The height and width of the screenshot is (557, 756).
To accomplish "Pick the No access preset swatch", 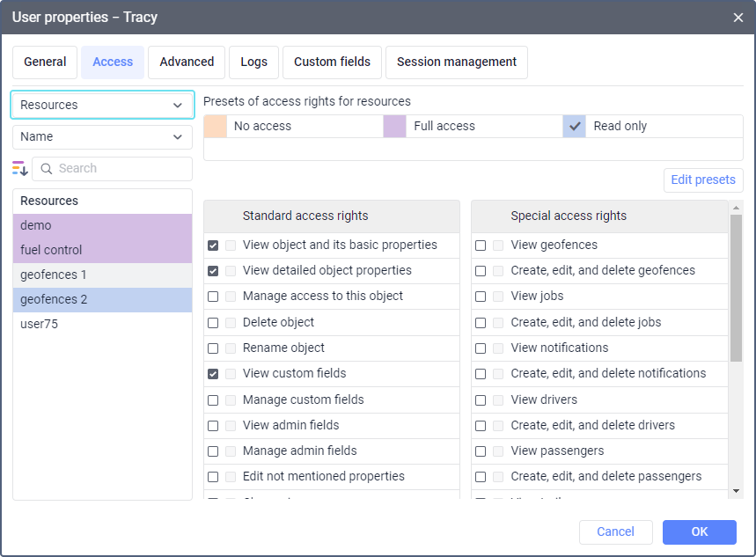I will 215,126.
